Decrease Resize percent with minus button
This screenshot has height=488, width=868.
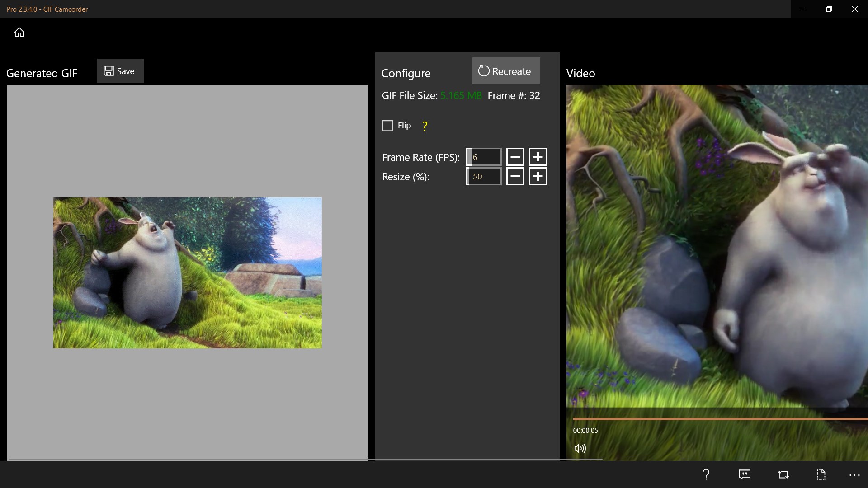pos(515,176)
